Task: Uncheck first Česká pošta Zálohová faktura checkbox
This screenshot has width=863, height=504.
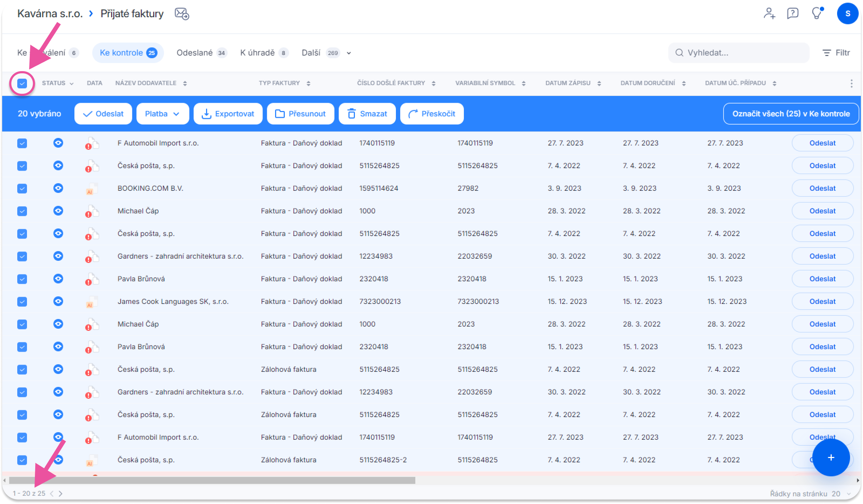Action: [x=22, y=370]
